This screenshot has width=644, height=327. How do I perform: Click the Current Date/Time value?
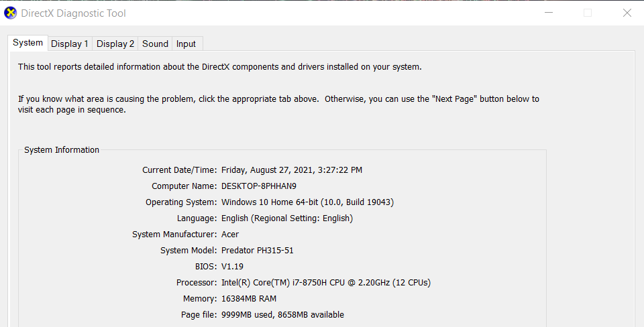click(292, 170)
